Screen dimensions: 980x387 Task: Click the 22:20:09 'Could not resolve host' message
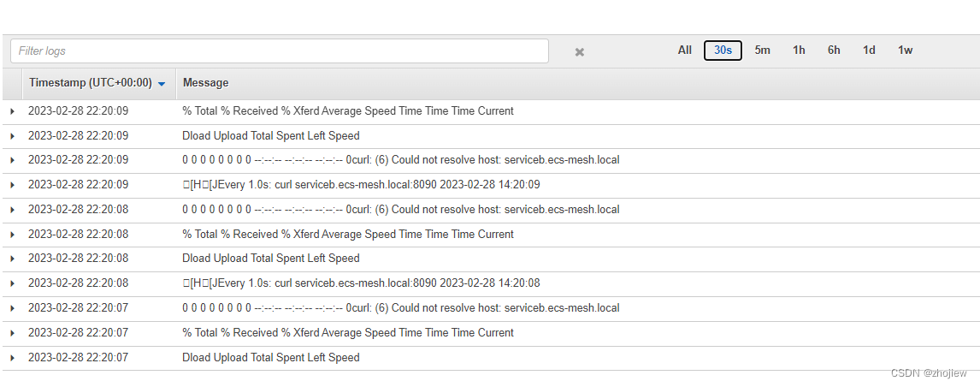pyautogui.click(x=400, y=160)
